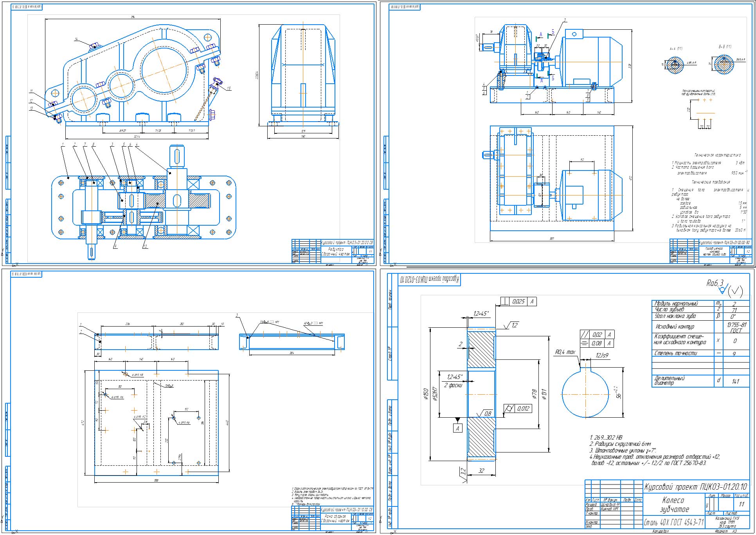The height and width of the screenshot is (535, 756).
Task: Click the value 141 in gear table
Action: [736, 381]
